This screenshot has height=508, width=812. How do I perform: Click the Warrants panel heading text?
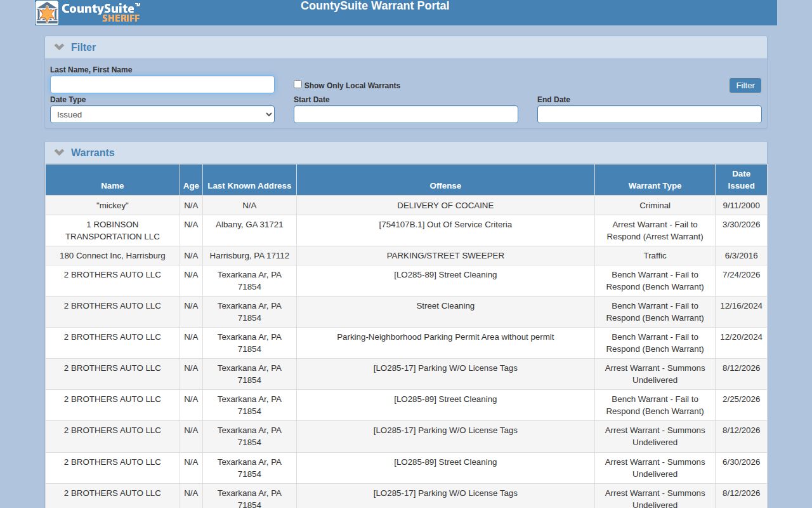tap(93, 152)
